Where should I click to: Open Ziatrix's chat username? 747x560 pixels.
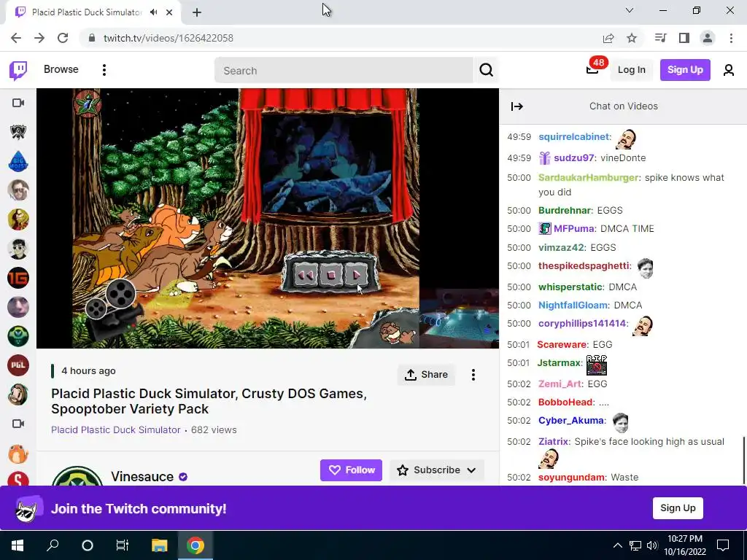click(554, 442)
